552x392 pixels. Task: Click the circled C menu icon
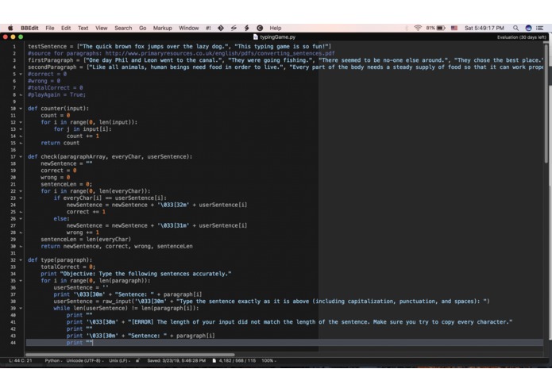click(260, 28)
